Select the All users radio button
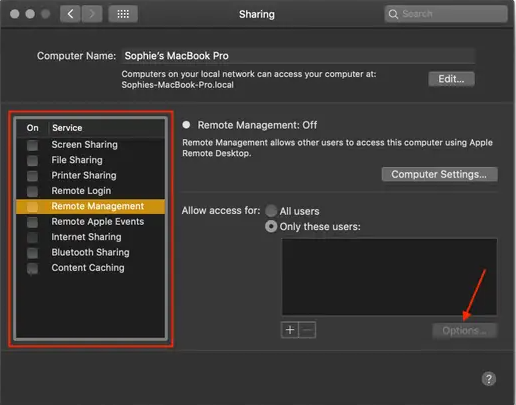The height and width of the screenshot is (405, 516). (x=271, y=211)
